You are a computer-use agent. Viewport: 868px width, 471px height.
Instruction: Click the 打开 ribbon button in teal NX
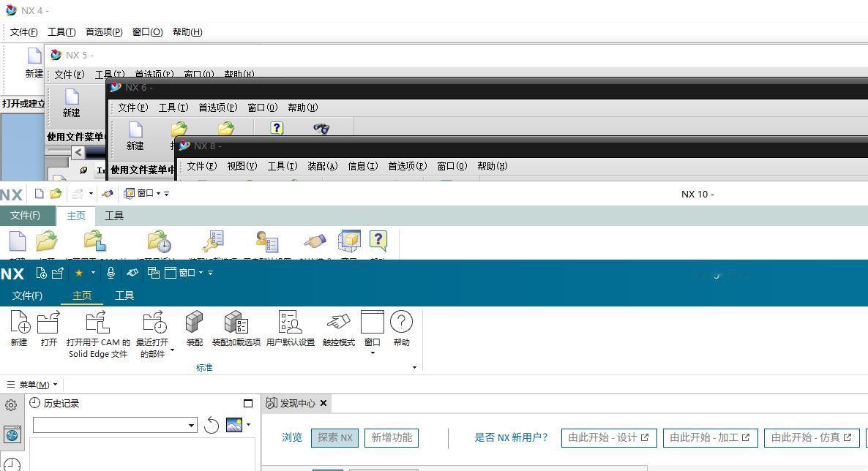[49, 329]
